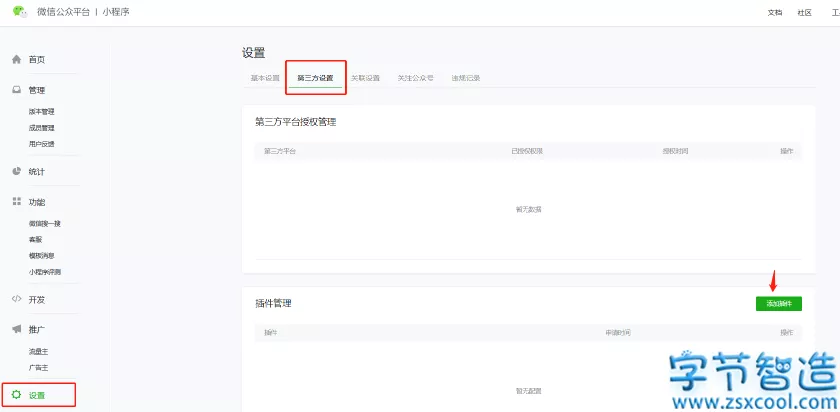Open 用户反馈 in the sidebar
840x412 pixels.
coord(42,144)
